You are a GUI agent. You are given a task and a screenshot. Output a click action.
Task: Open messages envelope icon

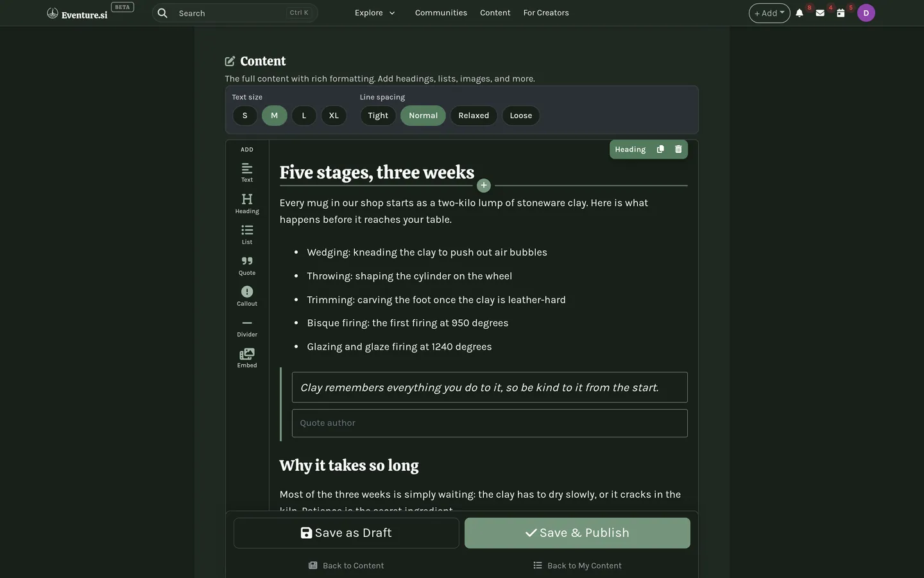(820, 13)
